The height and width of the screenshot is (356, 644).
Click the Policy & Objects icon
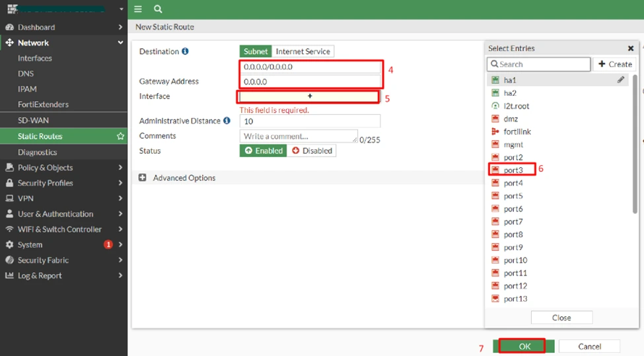point(9,168)
